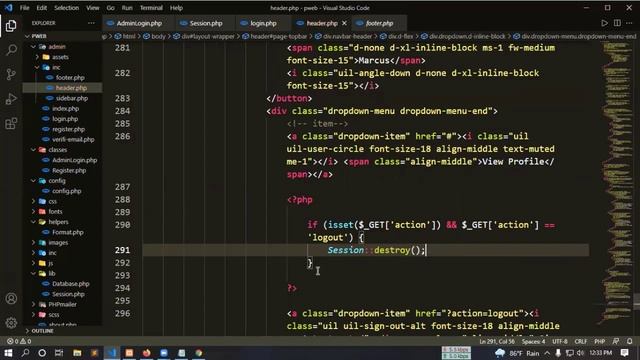
Task: Split the editor to the right
Action: click(x=617, y=23)
